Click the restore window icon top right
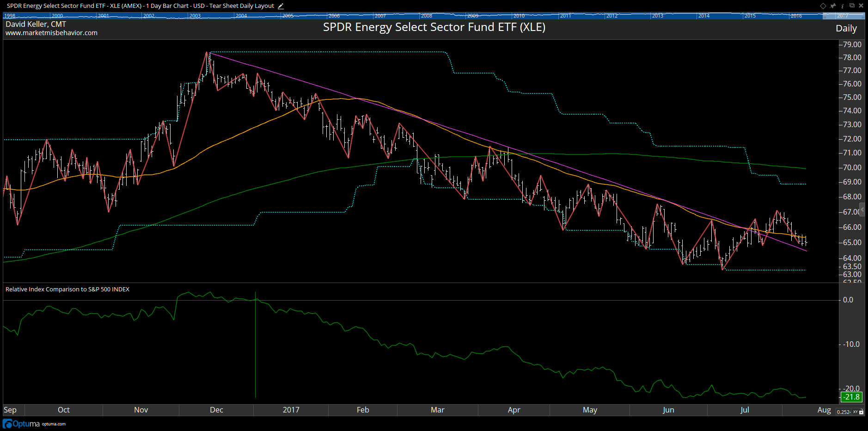 (x=852, y=6)
